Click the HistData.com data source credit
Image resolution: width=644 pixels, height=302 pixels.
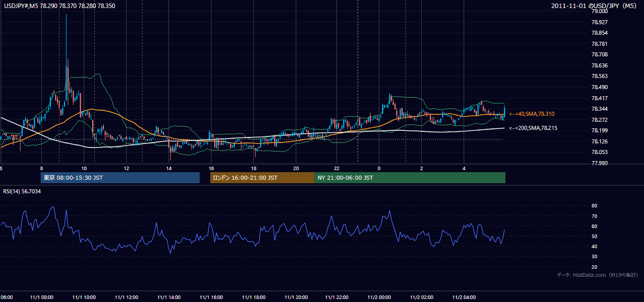[x=597, y=275]
